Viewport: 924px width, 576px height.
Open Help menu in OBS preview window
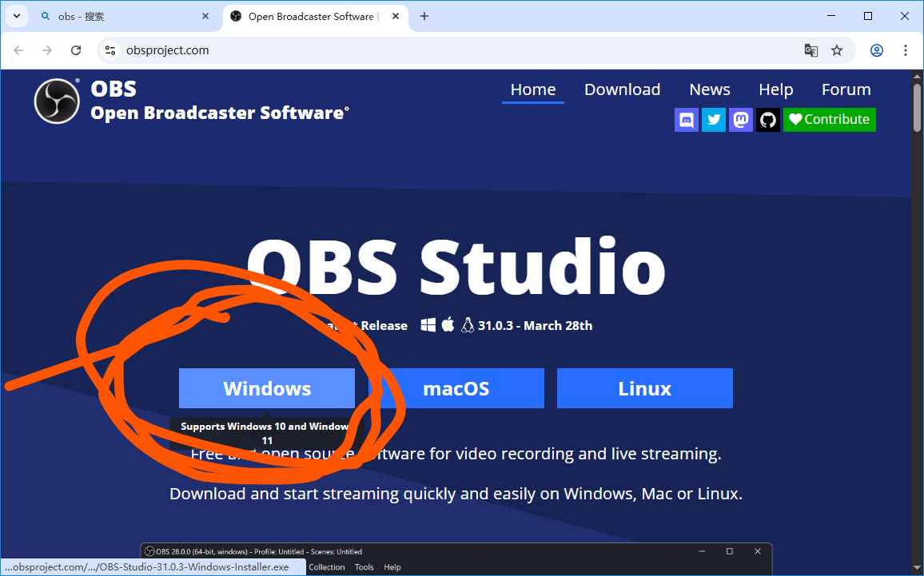click(x=392, y=567)
